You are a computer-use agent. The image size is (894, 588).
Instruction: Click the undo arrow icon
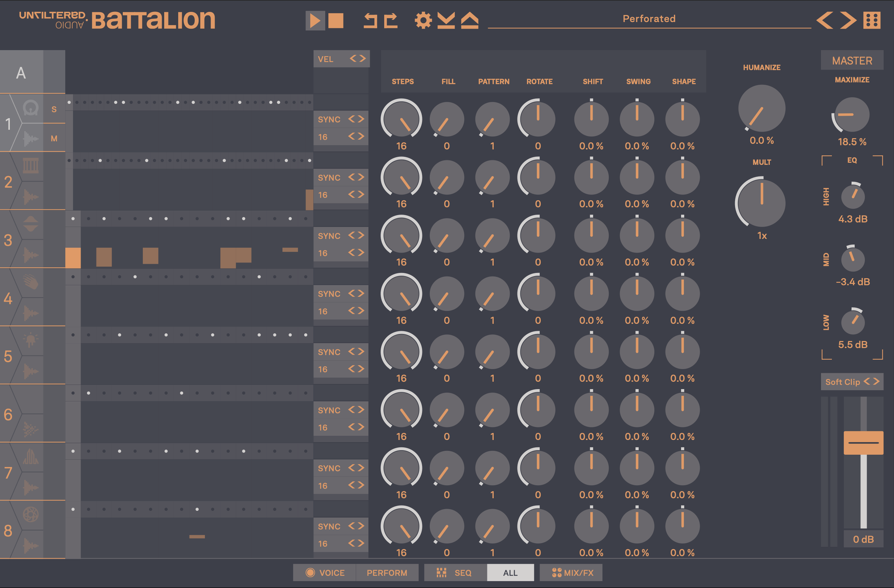point(370,21)
